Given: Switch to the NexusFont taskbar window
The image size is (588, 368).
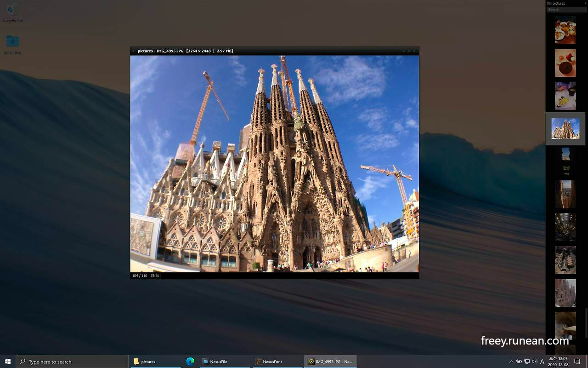Looking at the screenshot, I should [x=278, y=362].
